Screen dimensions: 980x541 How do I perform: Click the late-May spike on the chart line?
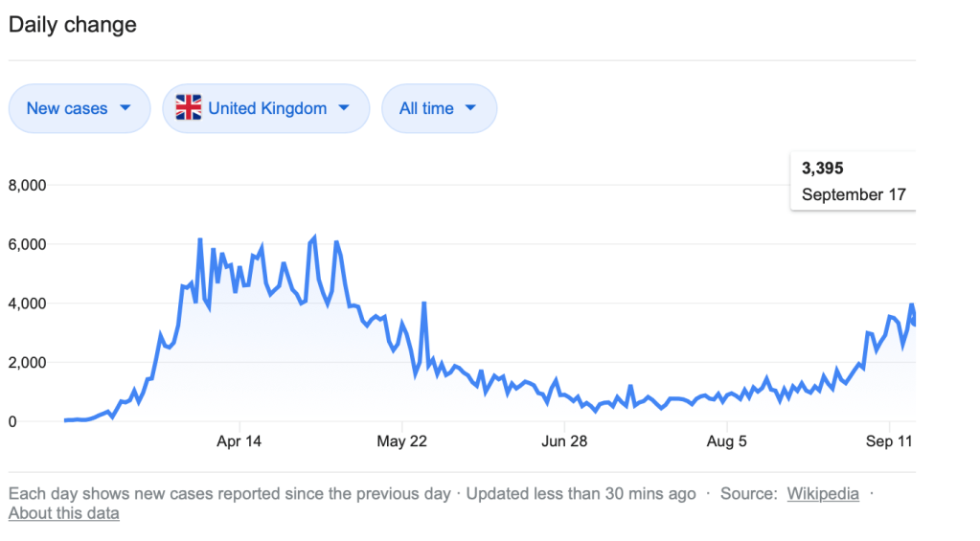(423, 304)
